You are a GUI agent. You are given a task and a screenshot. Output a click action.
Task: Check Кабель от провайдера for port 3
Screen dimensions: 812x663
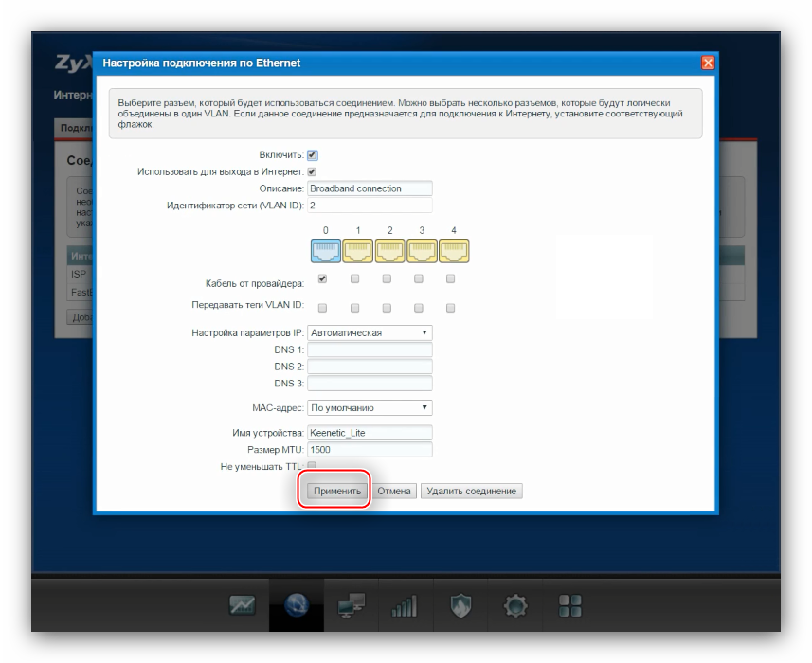click(419, 279)
